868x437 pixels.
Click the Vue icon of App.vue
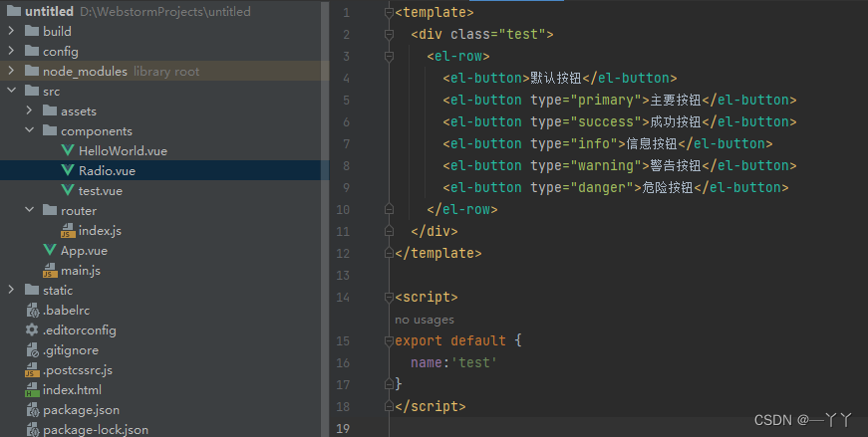click(50, 250)
